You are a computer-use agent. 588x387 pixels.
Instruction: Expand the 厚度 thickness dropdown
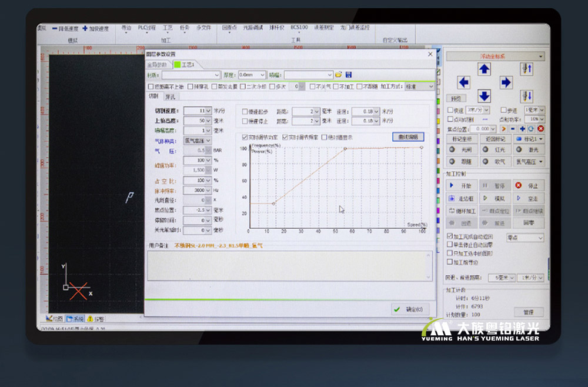click(x=252, y=75)
